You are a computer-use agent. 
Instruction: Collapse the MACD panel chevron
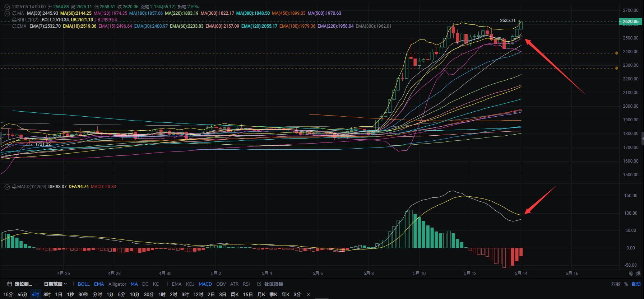pos(7,187)
